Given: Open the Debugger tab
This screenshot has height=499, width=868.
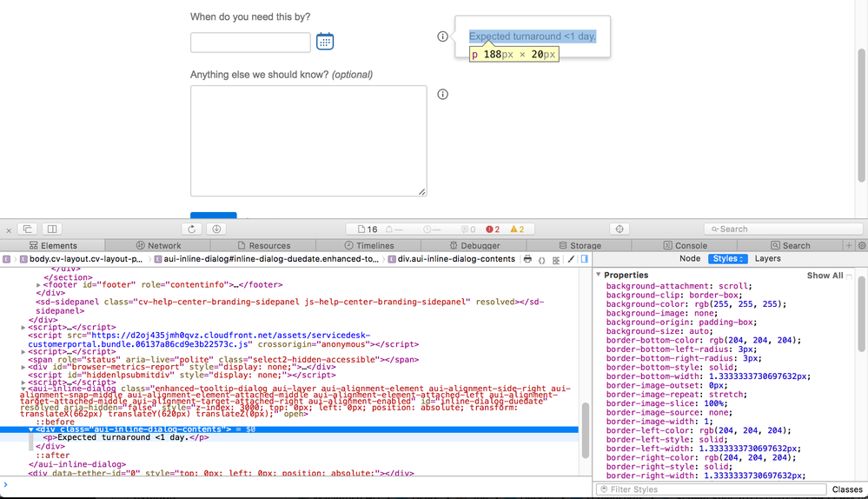Looking at the screenshot, I should 474,245.
